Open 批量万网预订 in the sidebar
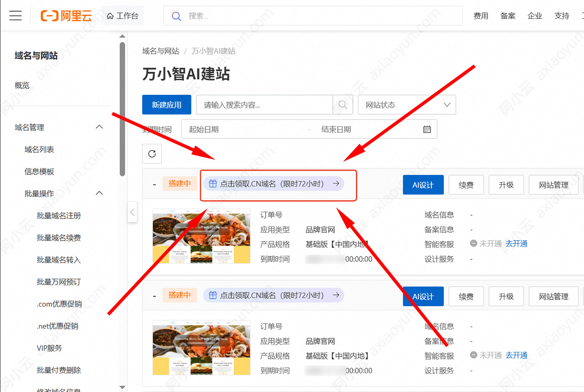 pos(59,282)
